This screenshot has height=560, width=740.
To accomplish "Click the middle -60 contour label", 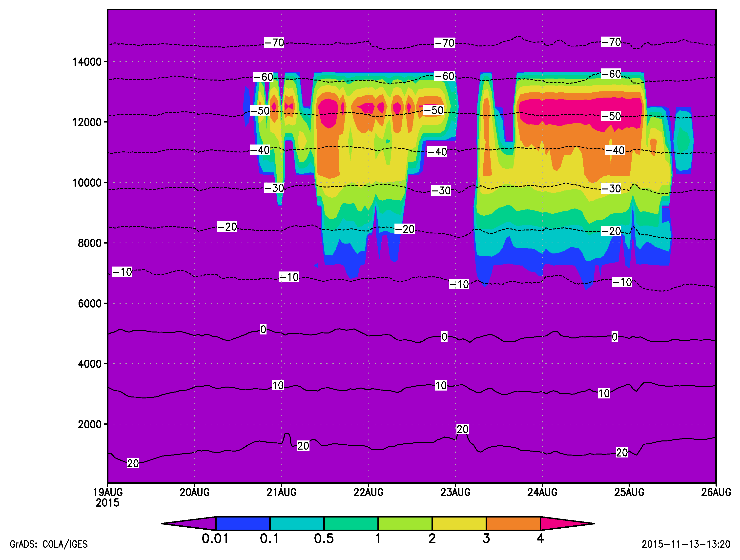I will pos(444,76).
